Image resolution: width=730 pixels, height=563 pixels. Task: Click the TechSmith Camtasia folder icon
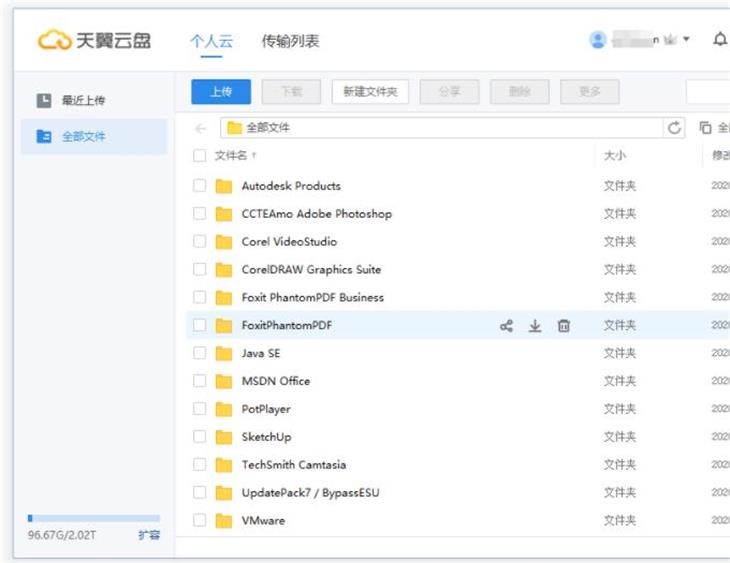click(x=224, y=466)
